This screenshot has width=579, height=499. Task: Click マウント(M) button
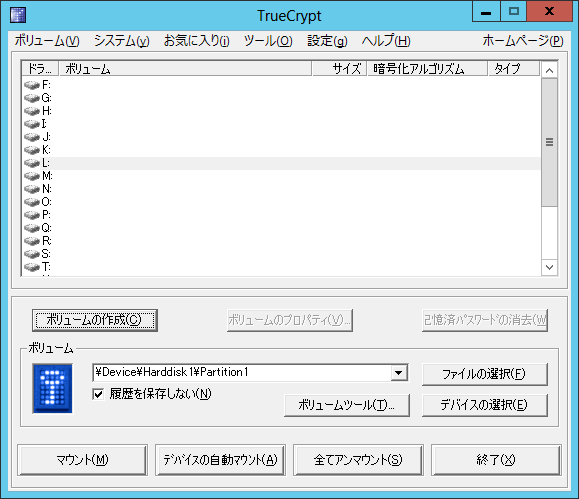(x=82, y=460)
